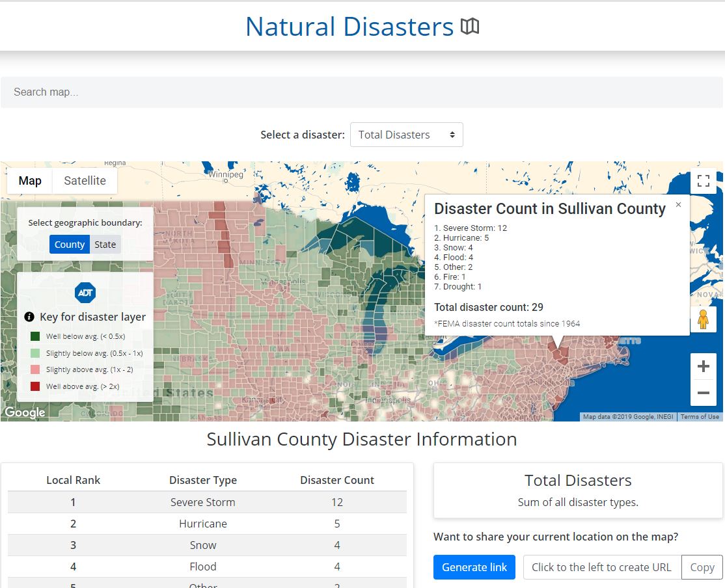725x588 pixels.
Task: Zoom out using the minus icon
Action: point(704,393)
